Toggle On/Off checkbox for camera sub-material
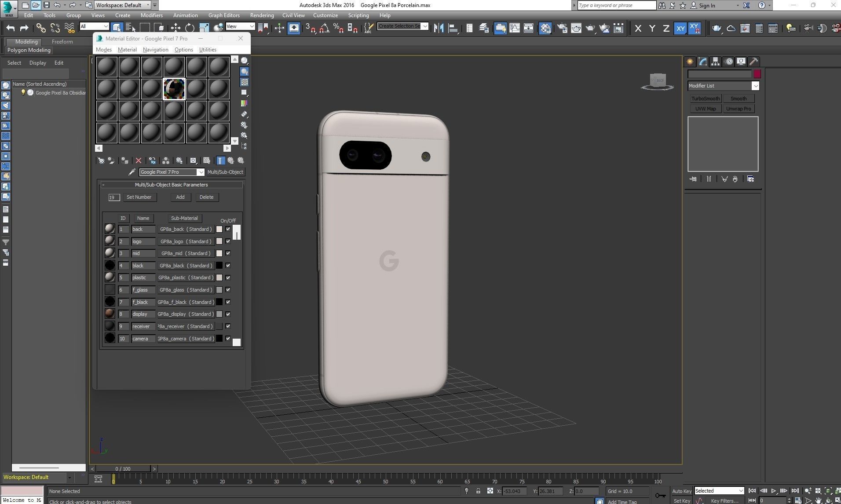 tap(228, 339)
